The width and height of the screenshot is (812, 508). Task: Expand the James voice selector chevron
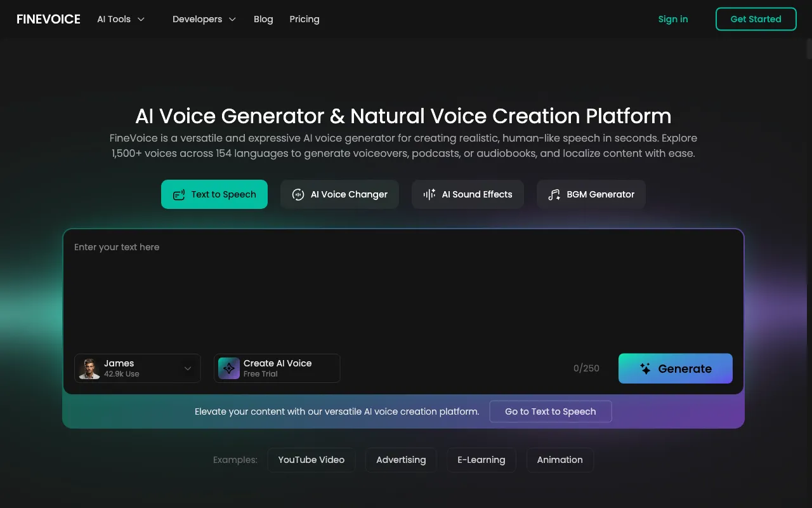[x=188, y=368]
